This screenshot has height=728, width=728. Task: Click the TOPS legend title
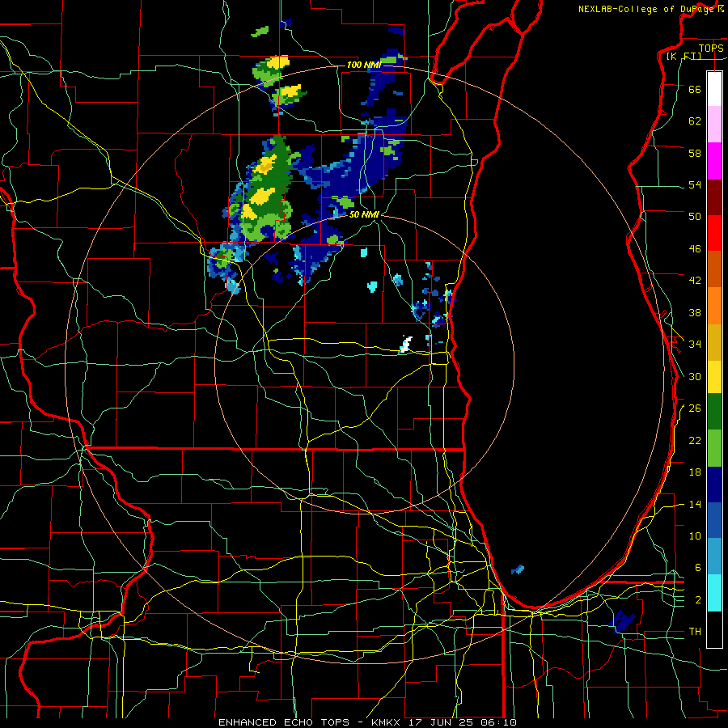[x=711, y=48]
